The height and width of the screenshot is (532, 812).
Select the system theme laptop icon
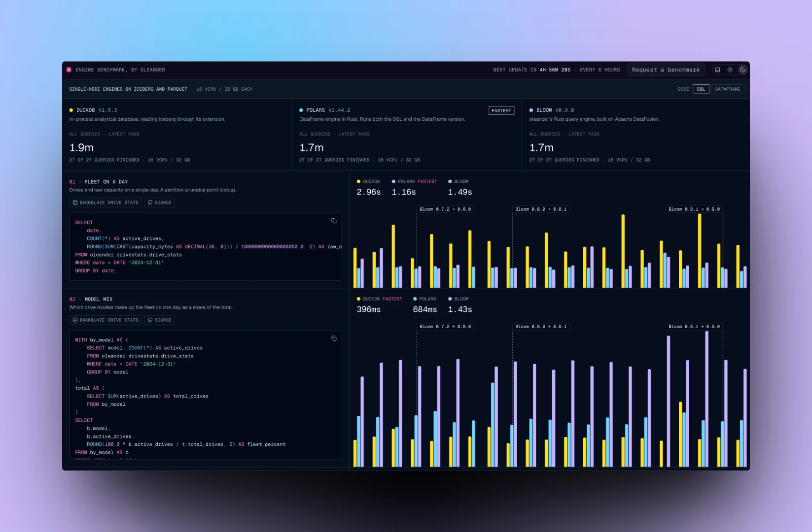tap(717, 70)
